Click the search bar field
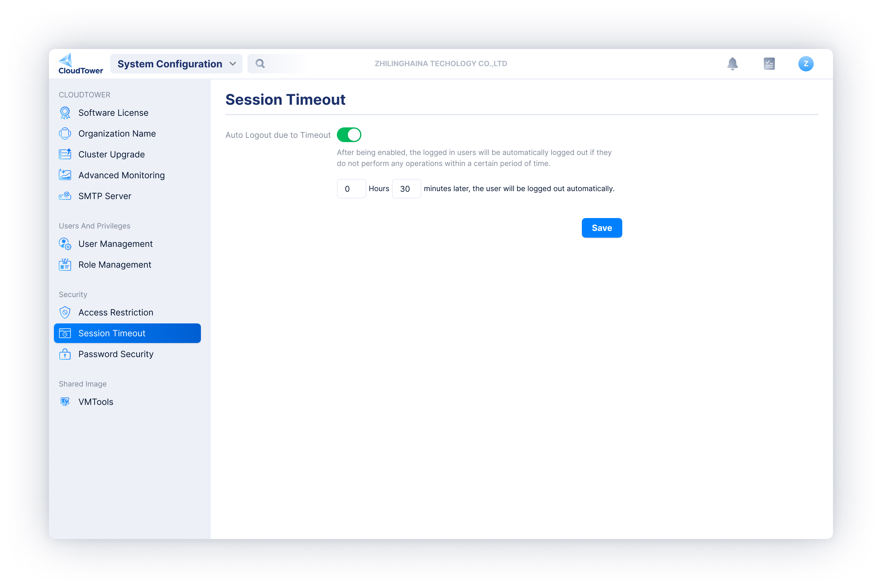The image size is (882, 588). pos(277,64)
